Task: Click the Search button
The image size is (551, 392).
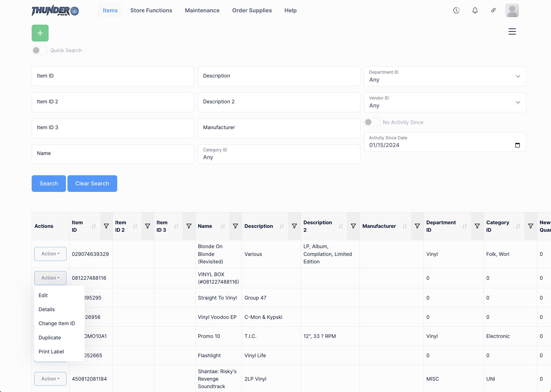Action: coord(48,183)
